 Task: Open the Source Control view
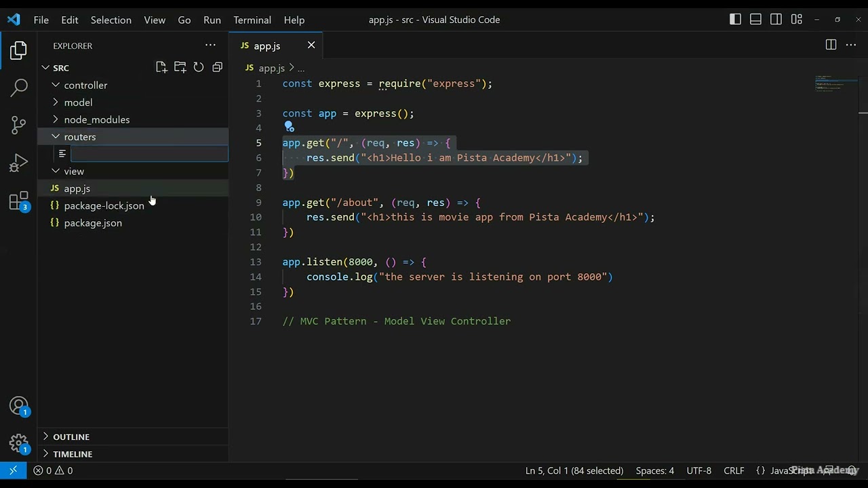tap(19, 125)
